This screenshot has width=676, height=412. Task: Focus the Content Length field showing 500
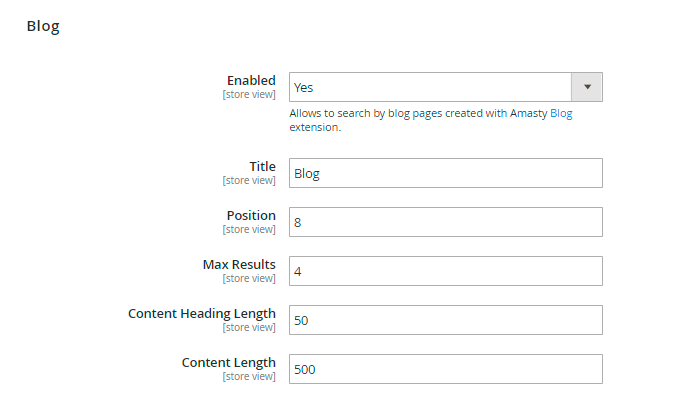click(x=446, y=369)
